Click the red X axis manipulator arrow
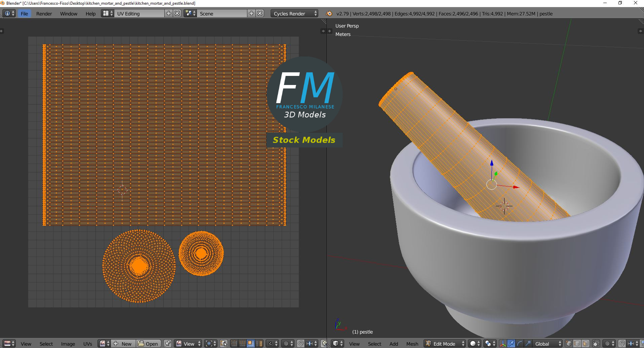Viewport: 644px width, 348px height. pos(516,187)
